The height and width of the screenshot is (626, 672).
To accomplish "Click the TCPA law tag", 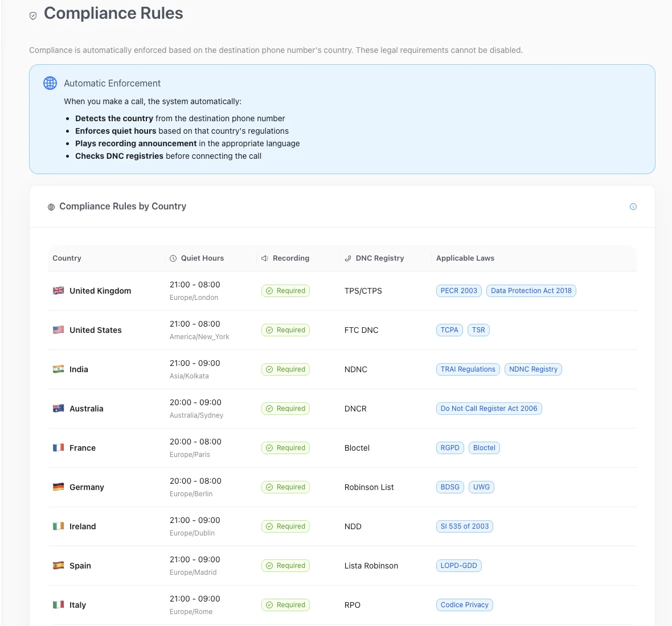I will [x=449, y=330].
